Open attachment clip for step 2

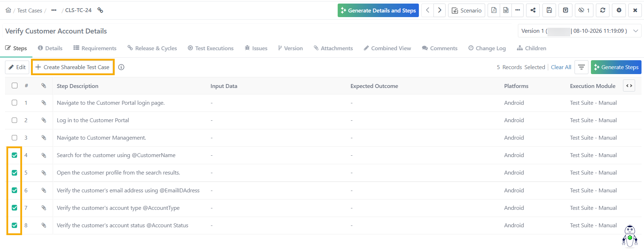tap(44, 120)
